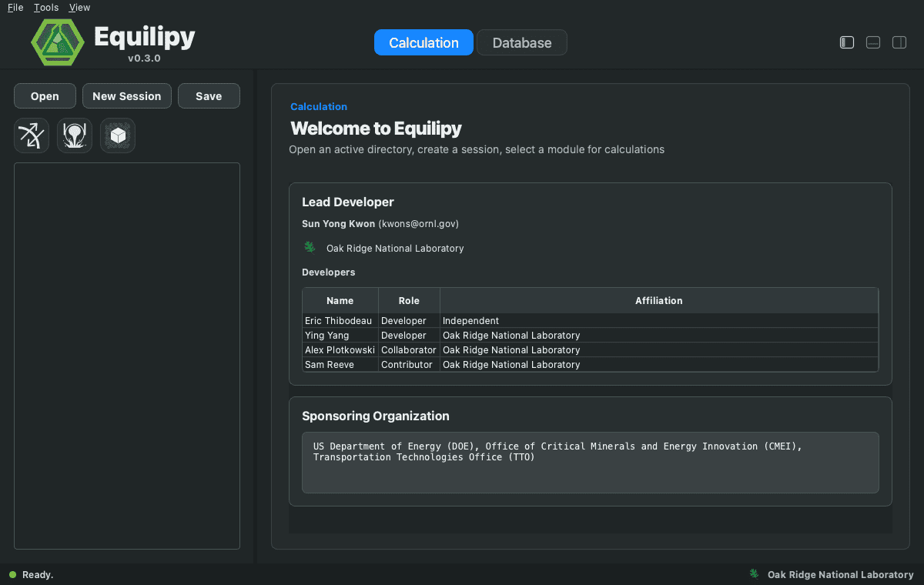Click the Affiliation column header
Screen dimensions: 924x585
click(x=659, y=300)
